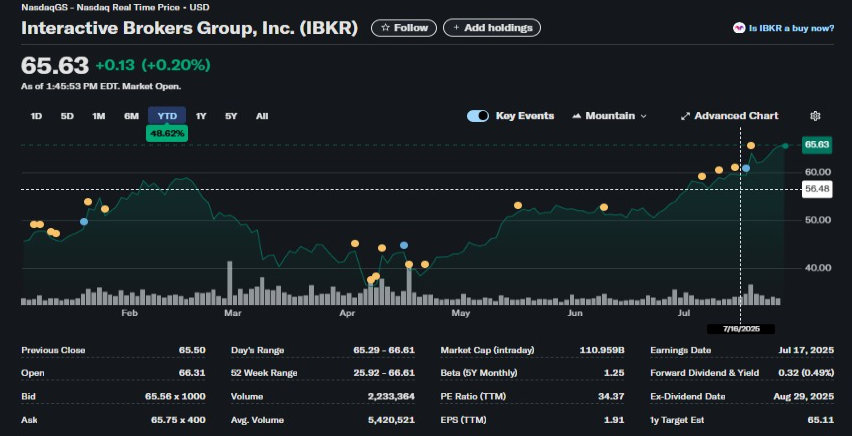Image resolution: width=852 pixels, height=436 pixels.
Task: Click Previous Close value 65.50
Action: click(192, 350)
